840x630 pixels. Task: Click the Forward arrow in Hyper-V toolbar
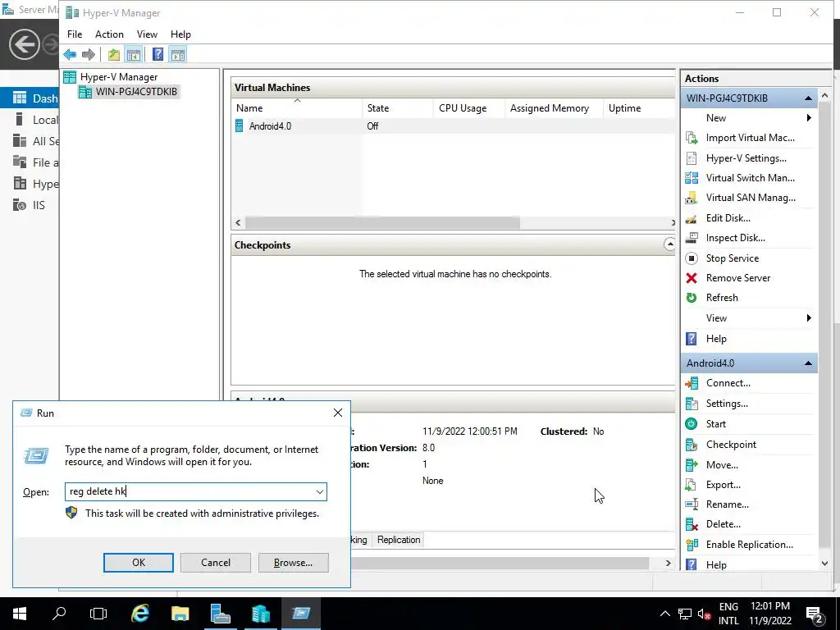coord(89,54)
